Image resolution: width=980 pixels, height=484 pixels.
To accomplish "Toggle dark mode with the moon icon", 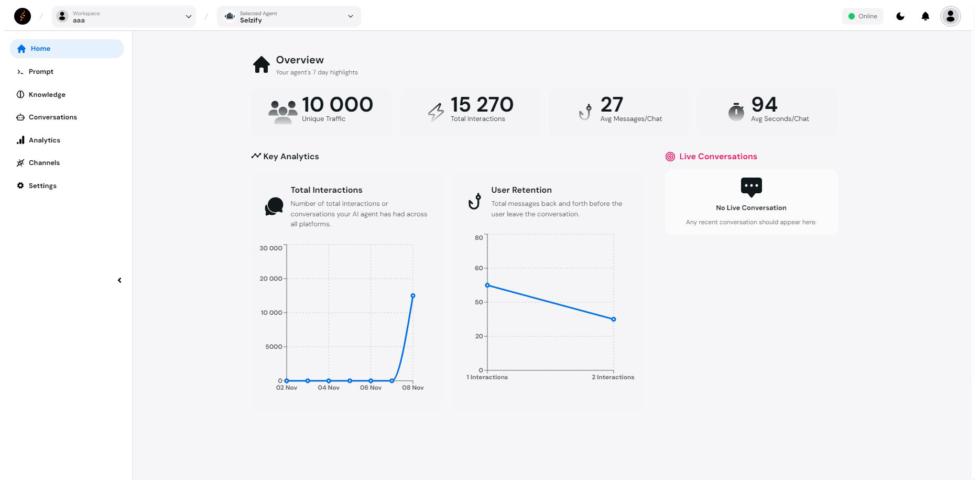I will pyautogui.click(x=900, y=16).
